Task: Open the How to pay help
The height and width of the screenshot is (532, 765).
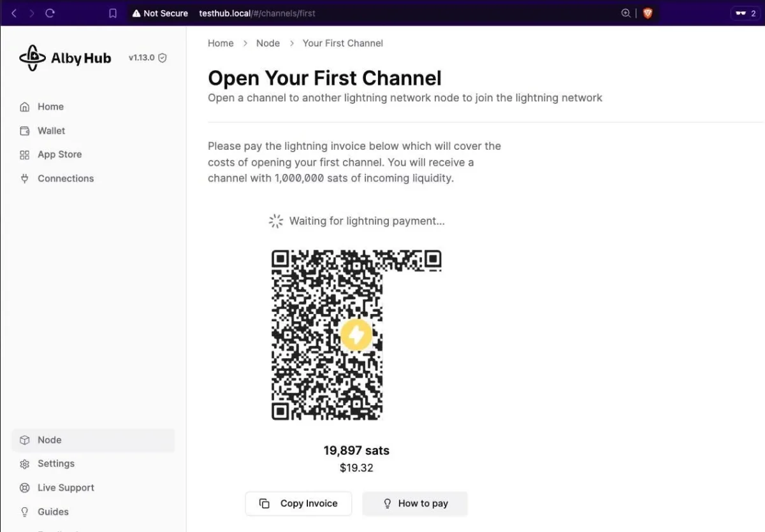Action: (415, 503)
